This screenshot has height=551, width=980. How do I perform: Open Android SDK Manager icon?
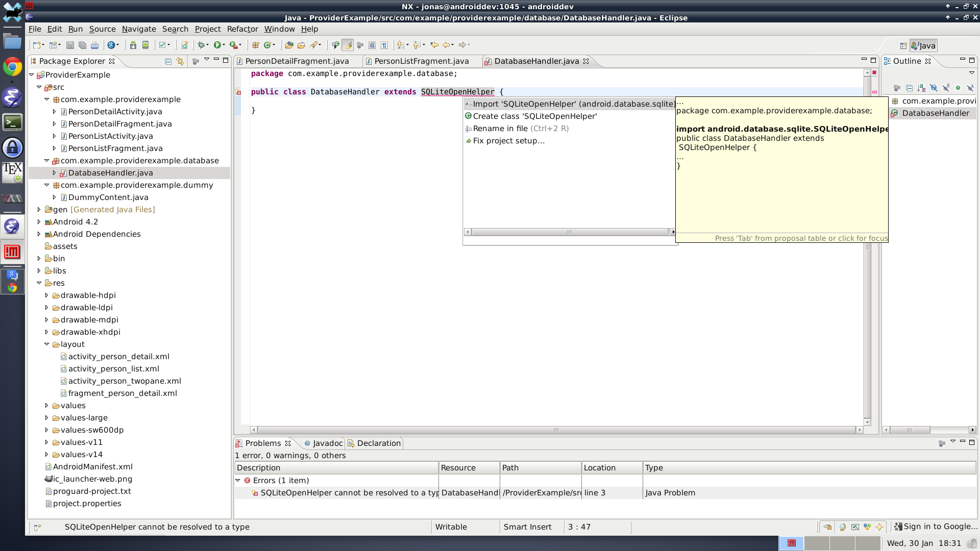133,45
